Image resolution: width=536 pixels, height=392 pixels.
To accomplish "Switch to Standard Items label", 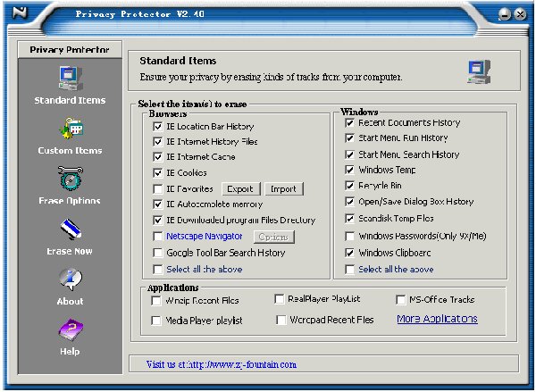I will 70,100.
